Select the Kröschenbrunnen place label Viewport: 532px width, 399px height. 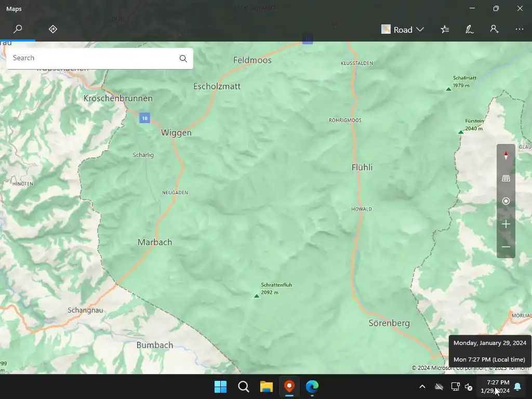pyautogui.click(x=118, y=98)
